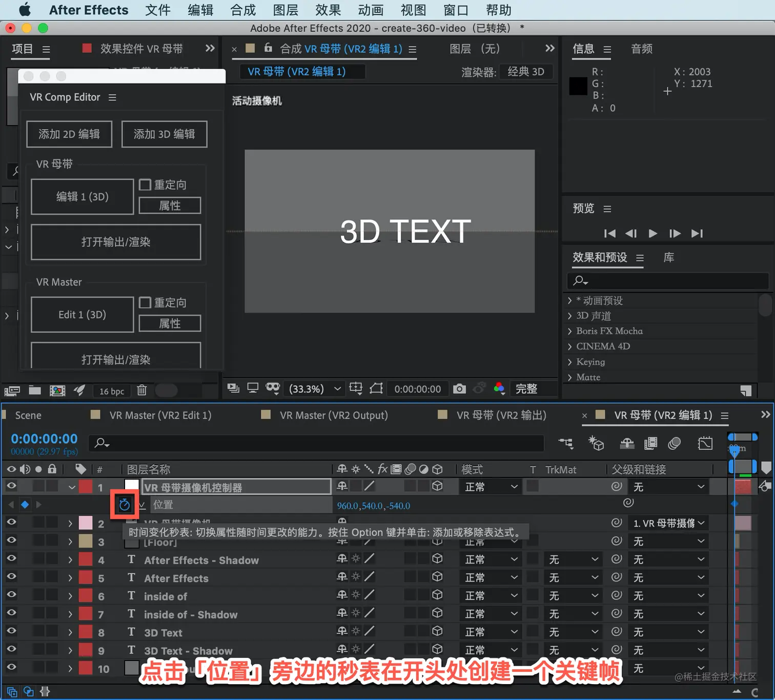Click the Edit 1 (3D) button
Viewport: 775px width, 700px height.
pos(83,315)
